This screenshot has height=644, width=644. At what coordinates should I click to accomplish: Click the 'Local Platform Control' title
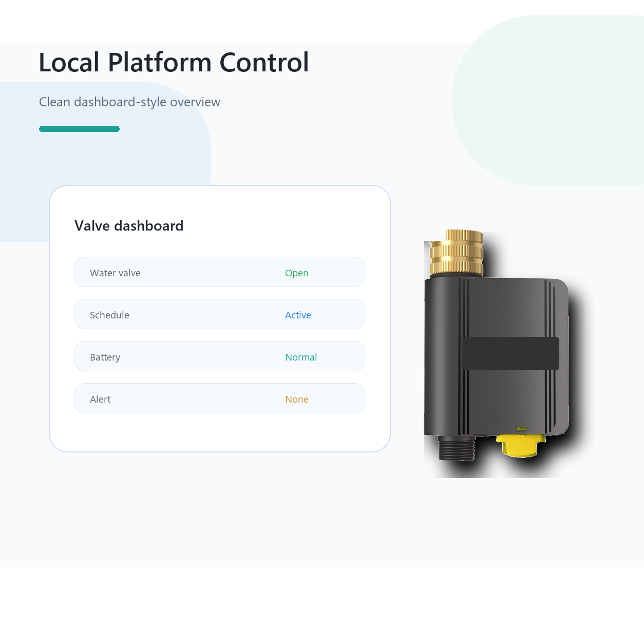[x=174, y=63]
